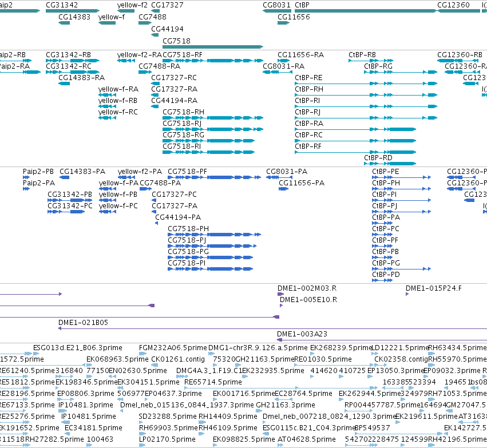The width and height of the screenshot is (487, 448).
Task: Click transcript CtBP-RA
Action: tap(309, 123)
